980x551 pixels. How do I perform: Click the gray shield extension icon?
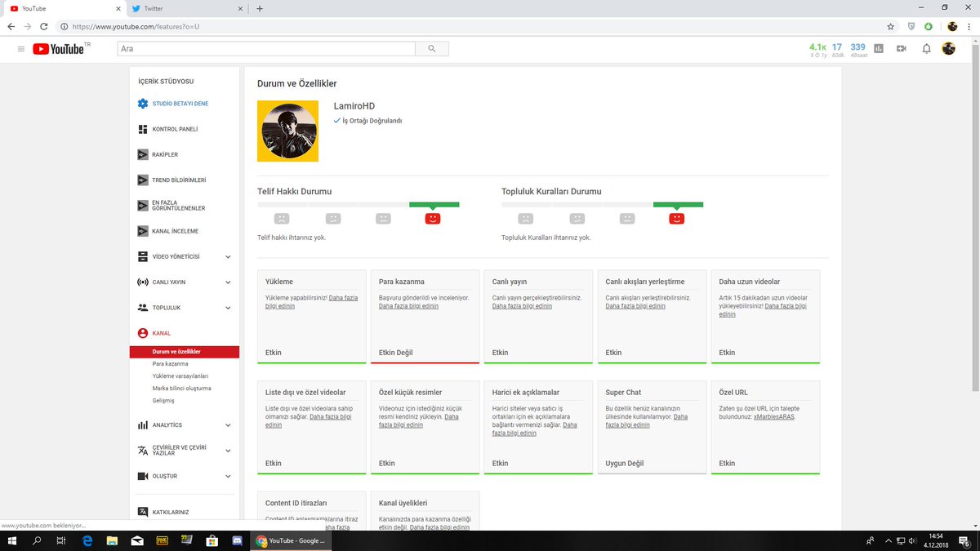pos(911,26)
